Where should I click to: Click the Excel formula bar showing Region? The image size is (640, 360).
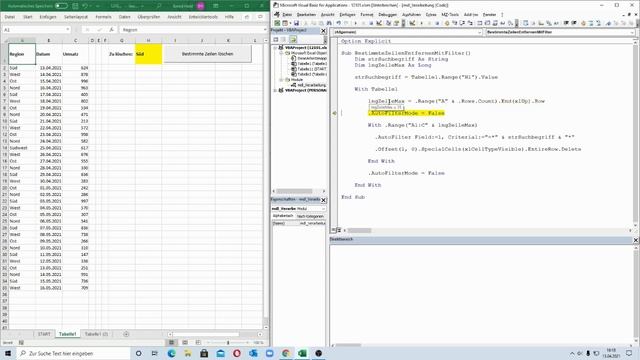(191, 30)
